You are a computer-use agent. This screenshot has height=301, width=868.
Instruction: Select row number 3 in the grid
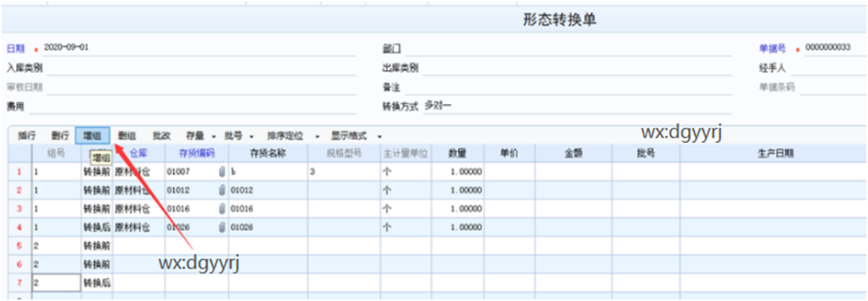tap(19, 209)
